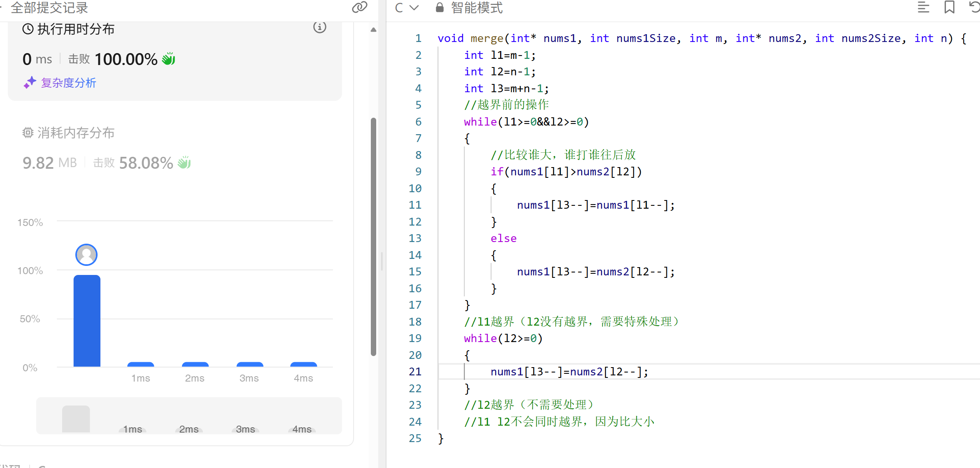980x468 pixels.
Task: Click the tall 0ms histogram bar
Action: click(x=87, y=320)
